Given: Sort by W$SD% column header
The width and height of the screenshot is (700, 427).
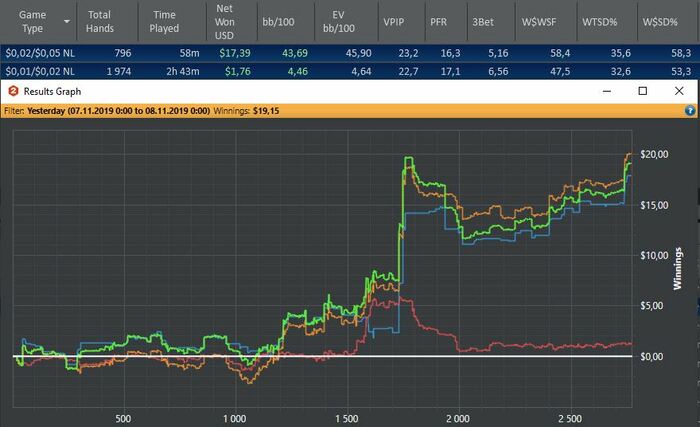Looking at the screenshot, I should (x=660, y=22).
